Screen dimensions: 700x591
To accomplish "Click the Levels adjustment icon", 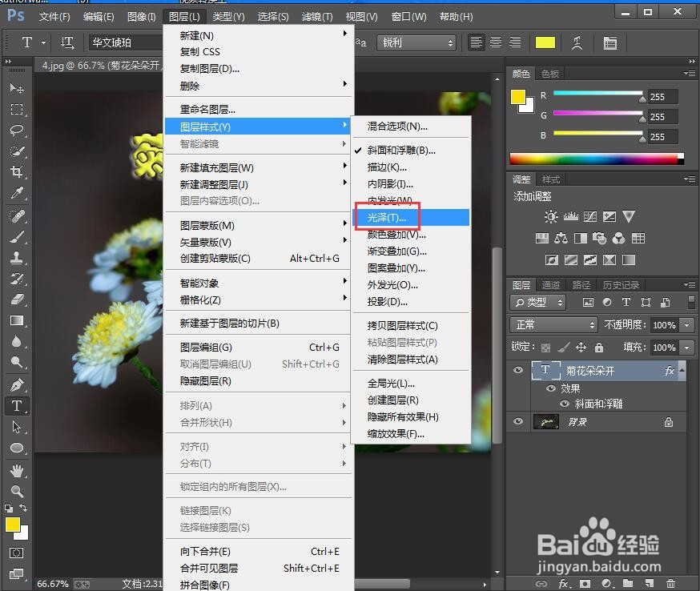I will coord(570,217).
